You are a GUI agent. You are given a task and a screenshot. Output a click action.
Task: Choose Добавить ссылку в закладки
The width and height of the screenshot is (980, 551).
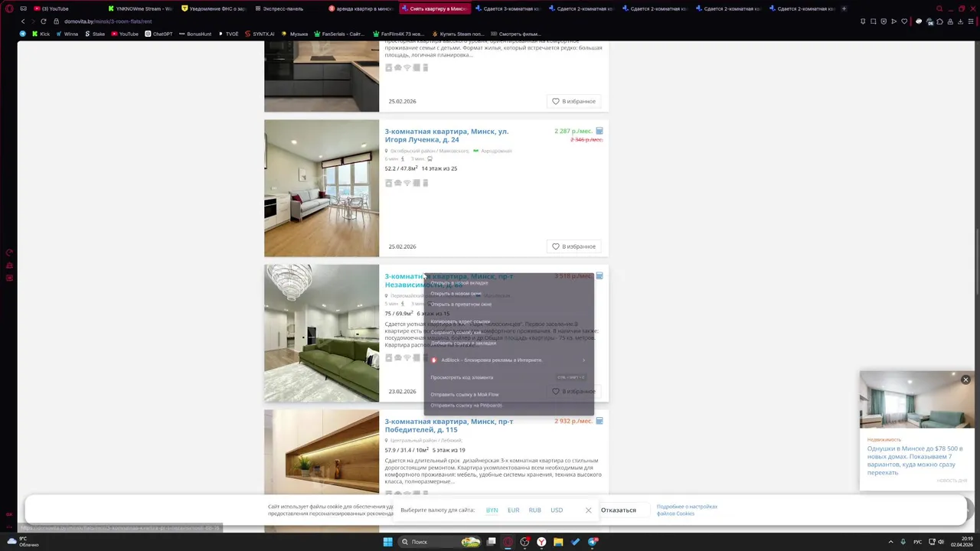[509, 343]
